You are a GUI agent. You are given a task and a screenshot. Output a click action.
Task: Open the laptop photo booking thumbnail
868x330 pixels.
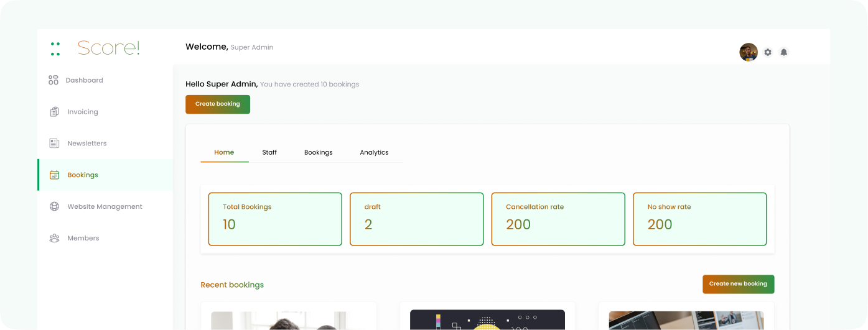[x=686, y=320]
